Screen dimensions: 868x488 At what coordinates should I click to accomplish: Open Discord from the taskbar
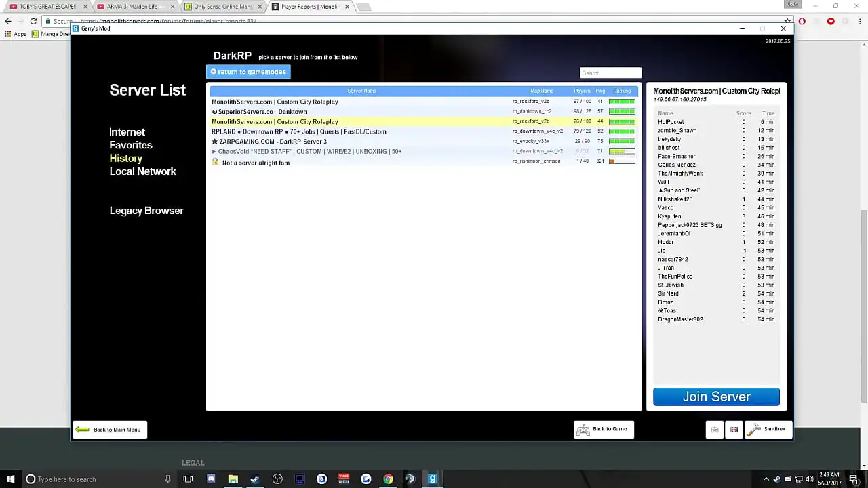(210, 479)
